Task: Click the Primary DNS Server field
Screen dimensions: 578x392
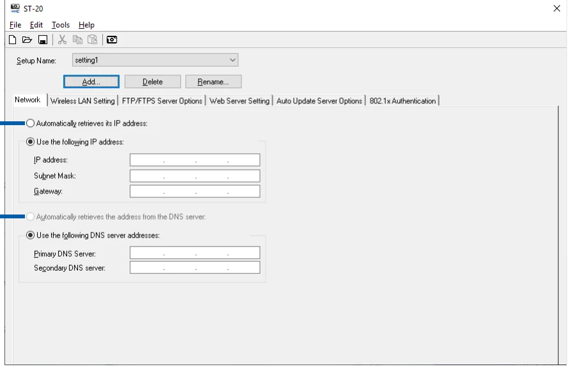Action: 195,253
